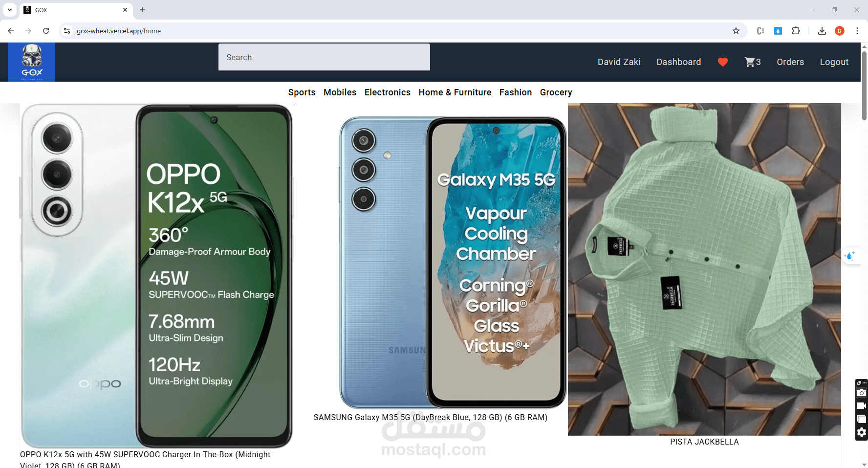Click the OPPO K12x 5G product title text
868x468 pixels.
coord(145,460)
